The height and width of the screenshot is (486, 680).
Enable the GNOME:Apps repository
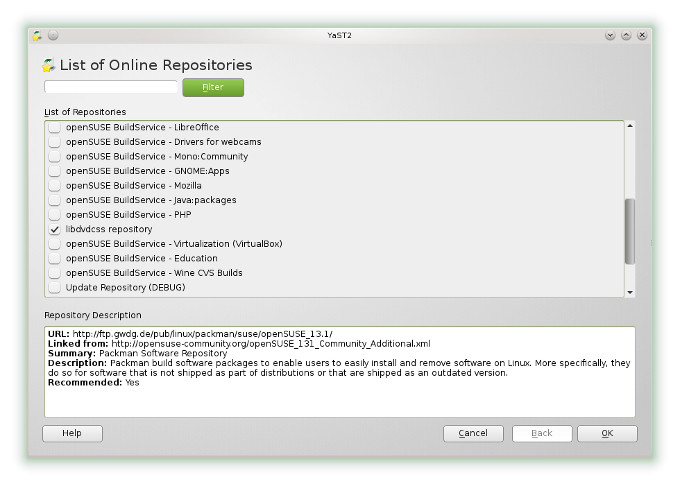pyautogui.click(x=55, y=171)
